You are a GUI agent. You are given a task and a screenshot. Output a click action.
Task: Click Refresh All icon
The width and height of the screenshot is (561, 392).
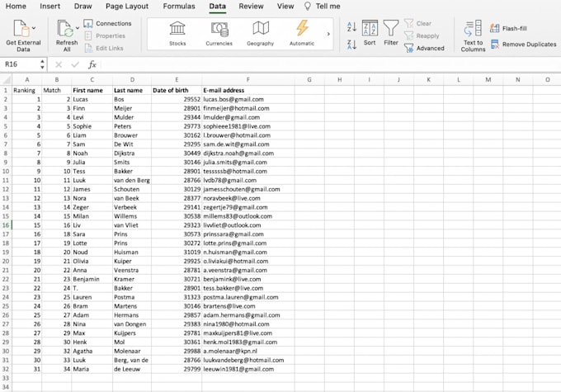point(65,29)
